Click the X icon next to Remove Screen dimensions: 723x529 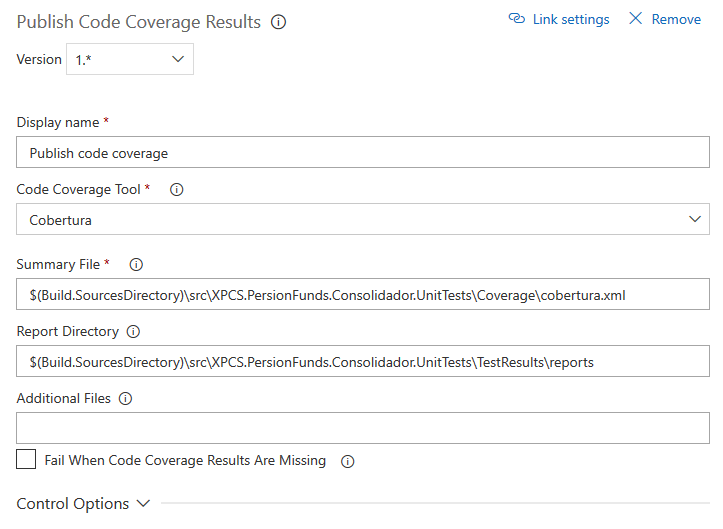[635, 18]
